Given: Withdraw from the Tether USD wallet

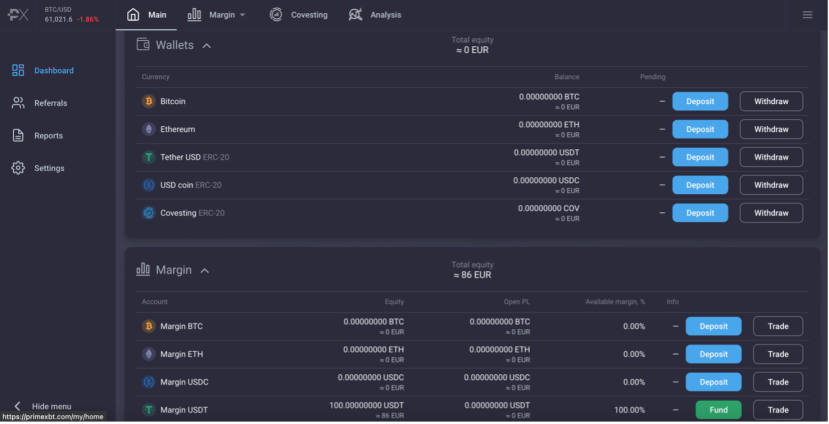Looking at the screenshot, I should point(771,157).
